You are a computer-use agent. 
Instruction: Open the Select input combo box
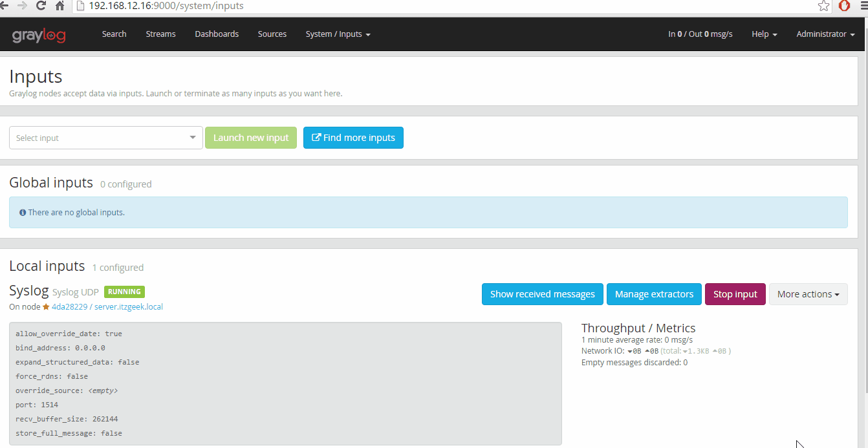106,138
